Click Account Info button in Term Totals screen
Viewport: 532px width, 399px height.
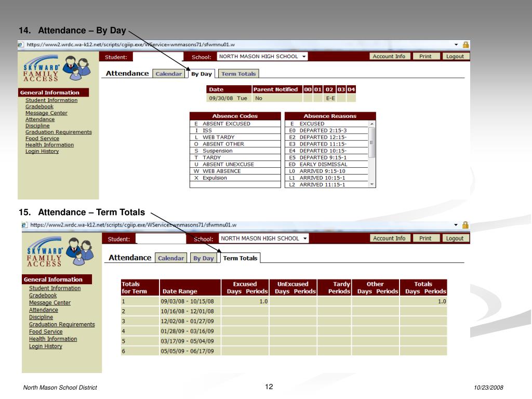pos(390,238)
